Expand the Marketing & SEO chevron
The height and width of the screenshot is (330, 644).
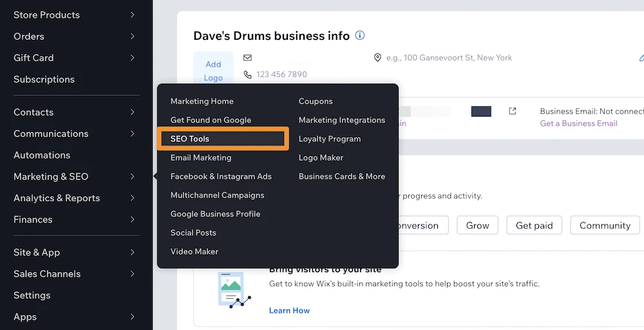[x=132, y=176]
